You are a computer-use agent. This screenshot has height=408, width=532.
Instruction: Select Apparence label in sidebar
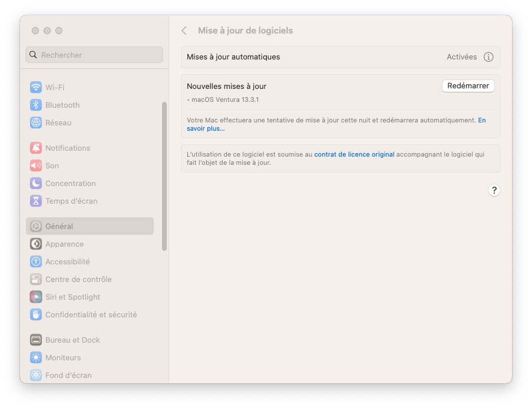[x=64, y=244]
